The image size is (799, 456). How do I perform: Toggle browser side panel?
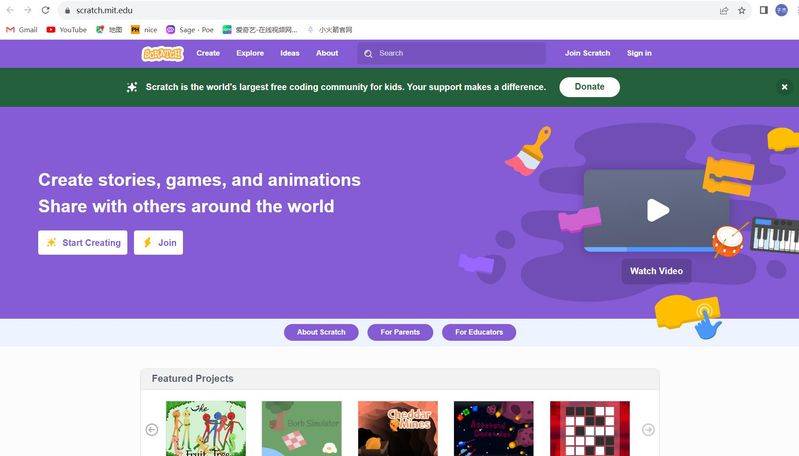coord(763,10)
